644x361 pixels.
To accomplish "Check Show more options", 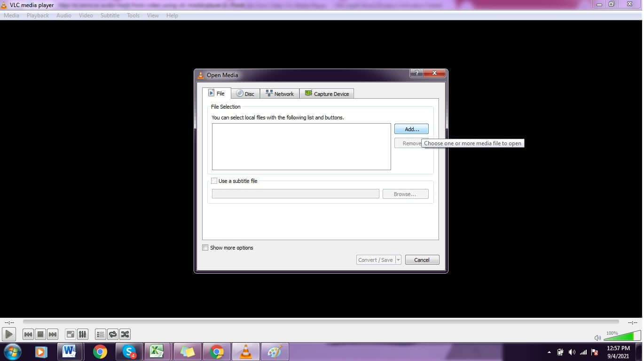I will tap(205, 248).
